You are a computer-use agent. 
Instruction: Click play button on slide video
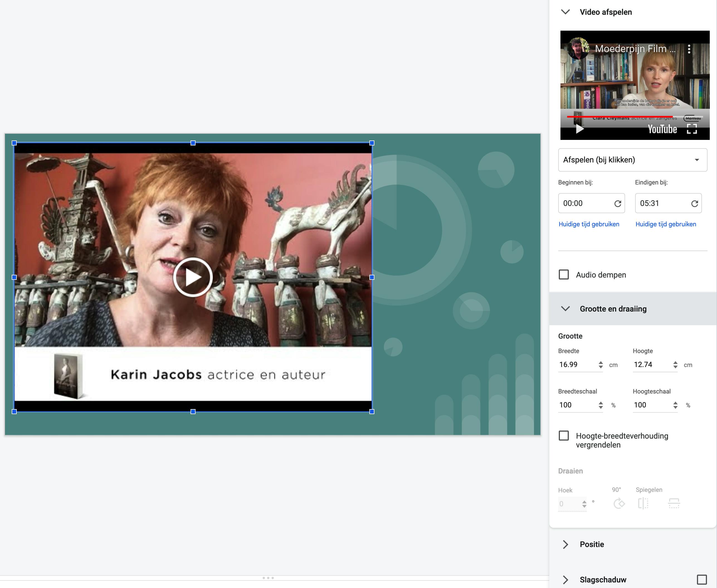193,277
